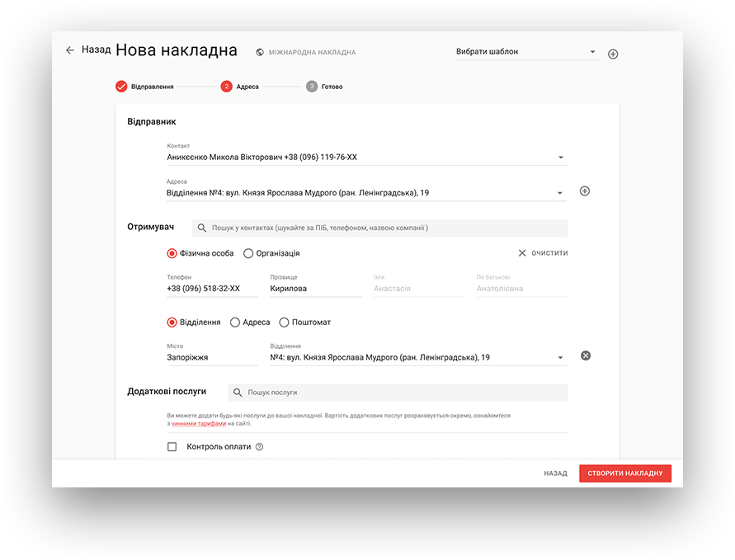Go to Готово step label
735x560 pixels.
point(332,87)
